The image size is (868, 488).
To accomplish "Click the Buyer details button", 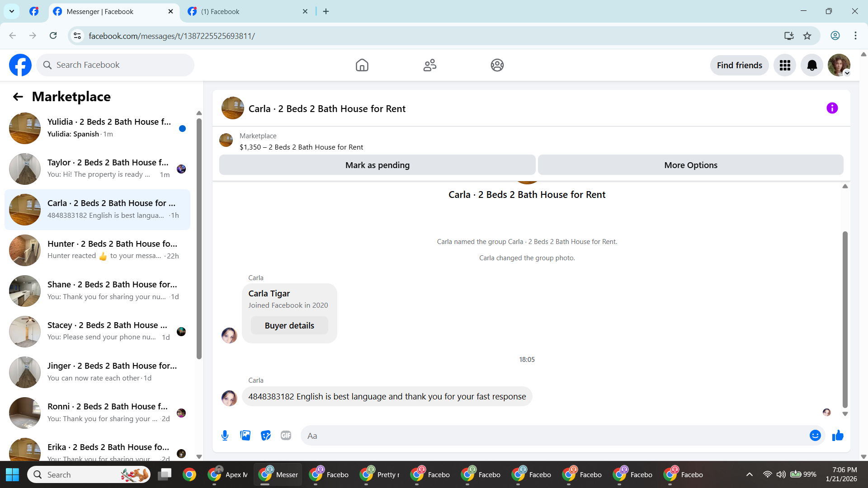I will pyautogui.click(x=289, y=325).
